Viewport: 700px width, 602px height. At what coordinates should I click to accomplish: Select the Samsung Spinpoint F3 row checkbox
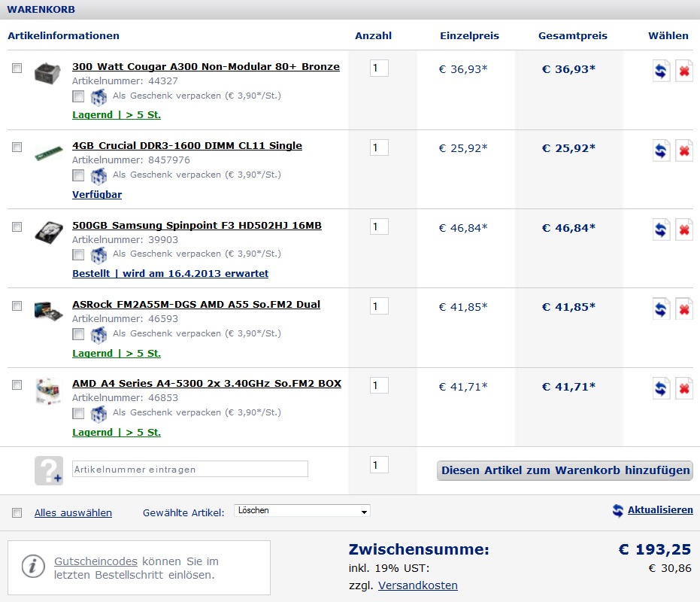[x=17, y=227]
